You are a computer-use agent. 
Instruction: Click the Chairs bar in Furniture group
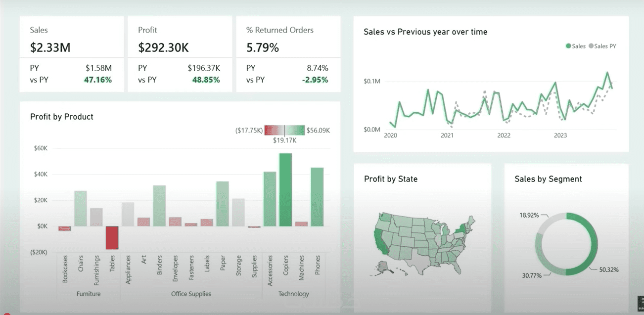[x=81, y=209]
